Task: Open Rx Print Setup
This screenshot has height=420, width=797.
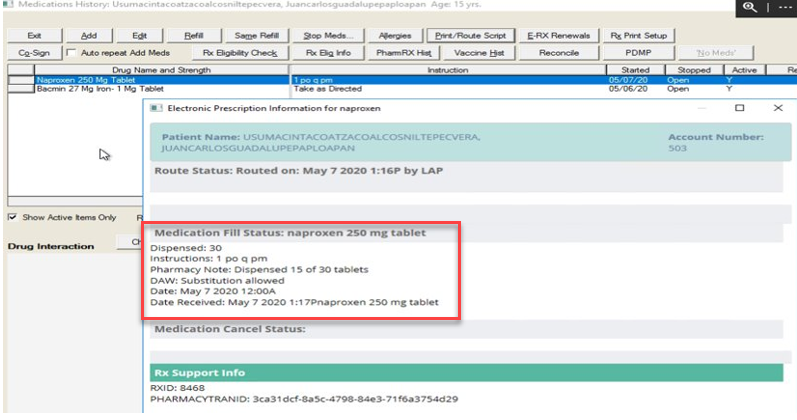Action: [x=638, y=36]
